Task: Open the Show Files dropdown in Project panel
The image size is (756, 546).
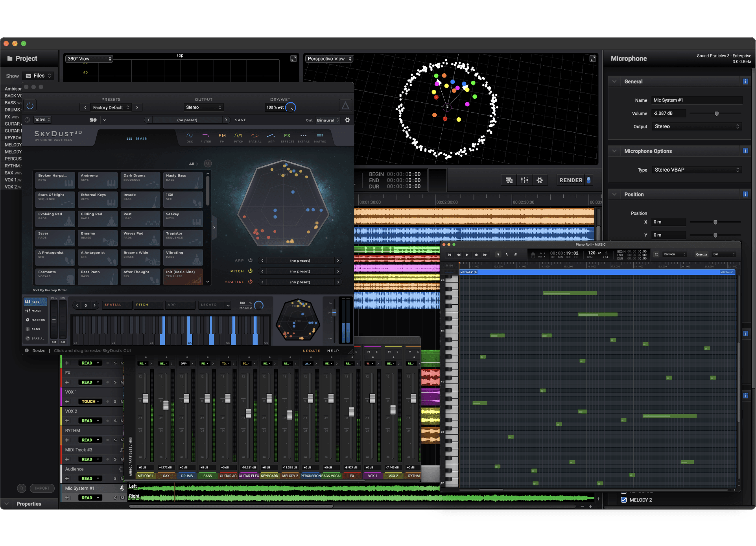Action: click(39, 76)
